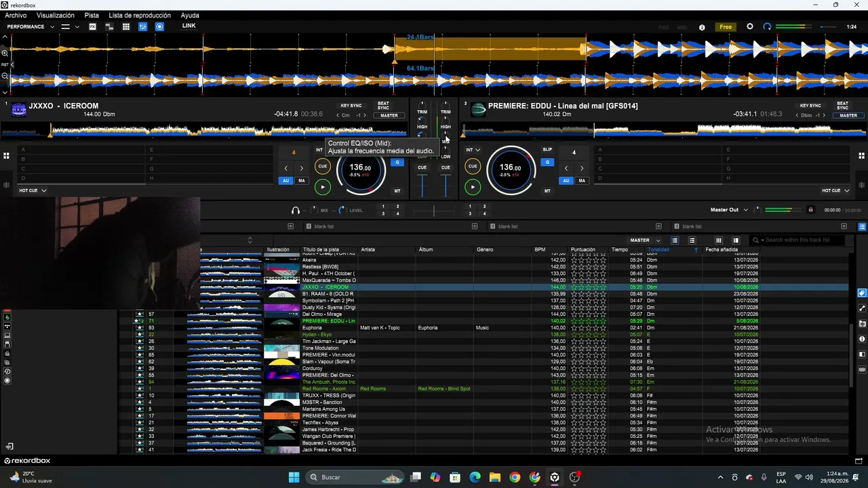868x488 pixels.
Task: Enable SLIP mode on deck 2
Action: [547, 149]
